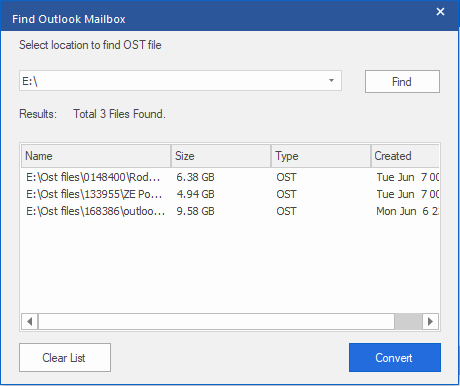This screenshot has width=460, height=386.
Task: Click the Created date of the 6.38 GB row
Action: [x=408, y=177]
